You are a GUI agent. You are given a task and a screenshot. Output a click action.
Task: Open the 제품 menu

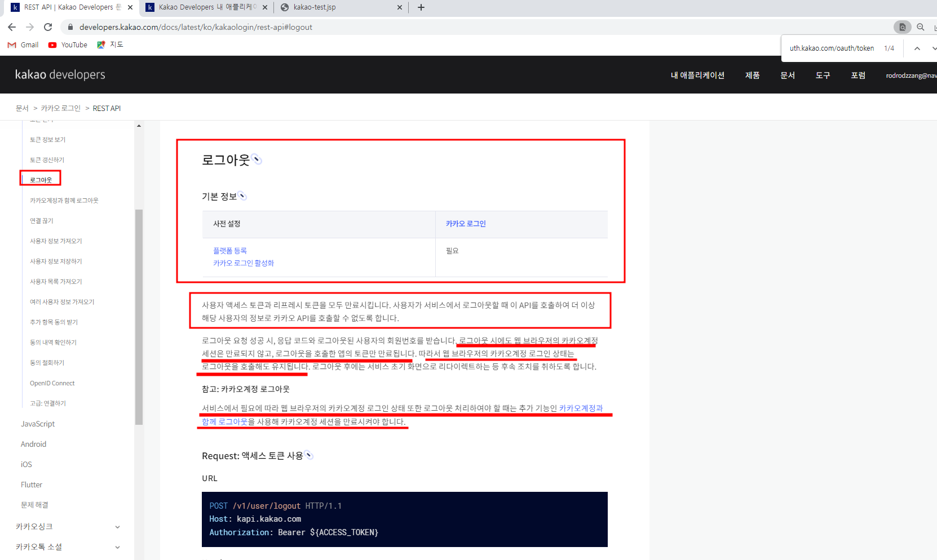[753, 75]
